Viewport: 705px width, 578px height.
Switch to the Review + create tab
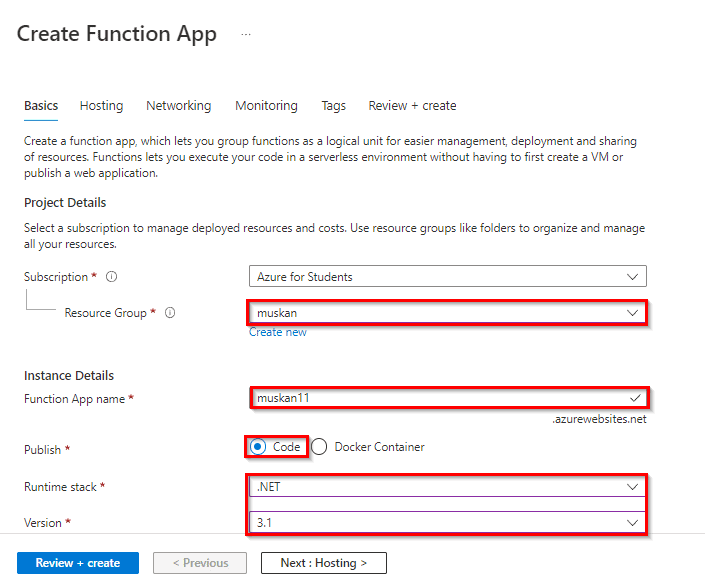click(412, 106)
